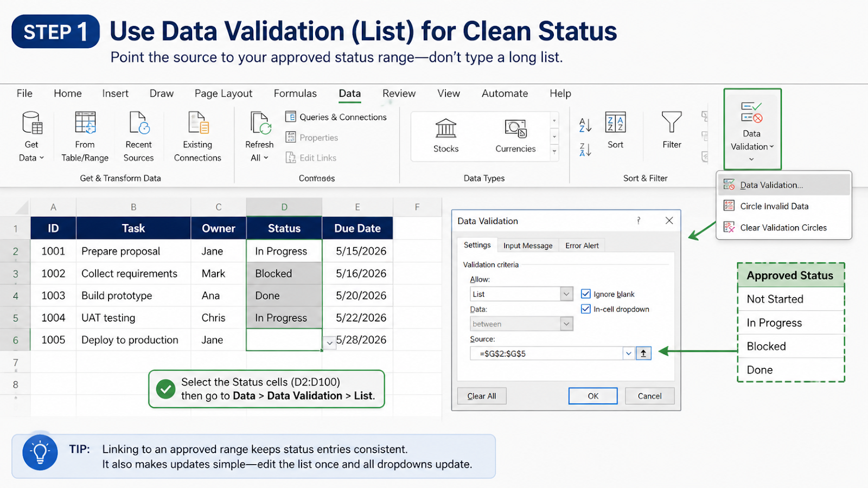The image size is (868, 488).
Task: Open the File menu
Action: click(24, 93)
